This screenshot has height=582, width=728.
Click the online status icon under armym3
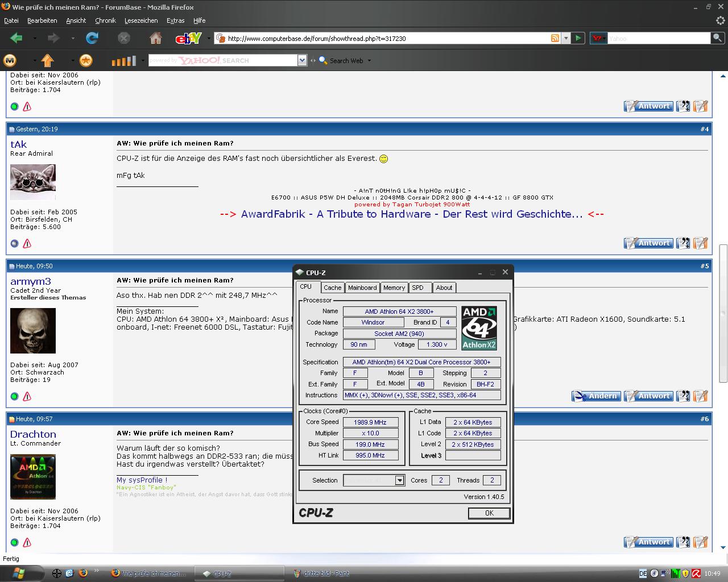(x=15, y=396)
